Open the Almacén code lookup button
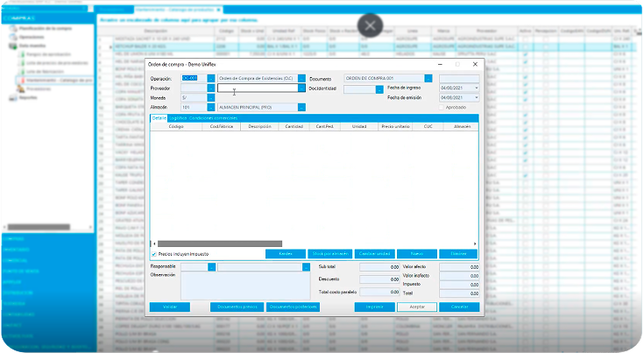644x353 pixels. tap(210, 107)
